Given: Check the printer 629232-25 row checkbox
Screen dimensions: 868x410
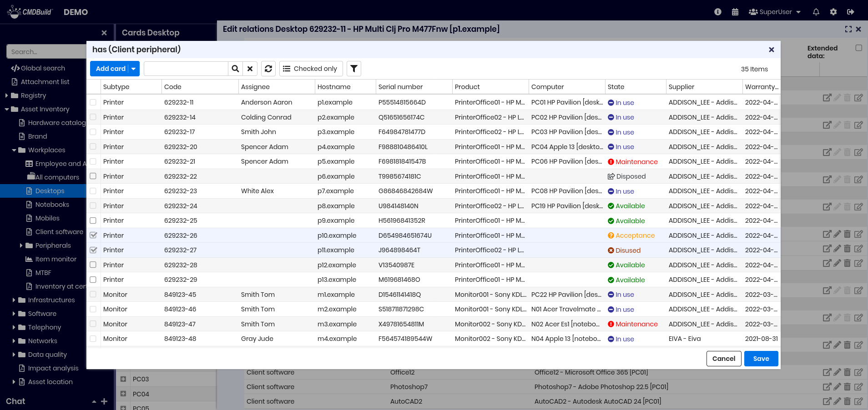Looking at the screenshot, I should click(x=93, y=220).
